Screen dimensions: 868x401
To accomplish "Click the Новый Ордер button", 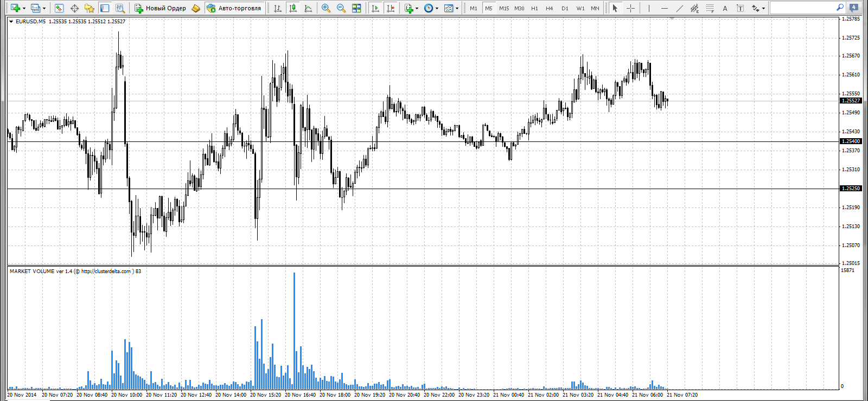I will [161, 8].
